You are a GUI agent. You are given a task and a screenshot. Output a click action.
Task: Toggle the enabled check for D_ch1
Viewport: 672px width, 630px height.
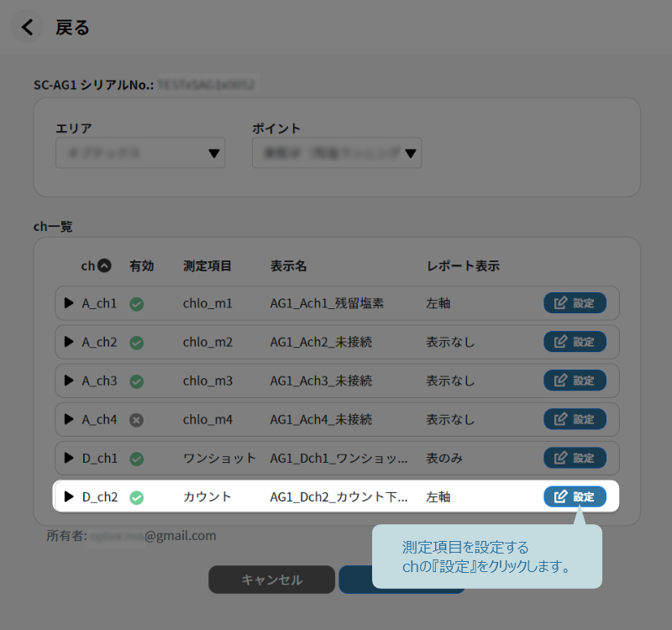tap(137, 459)
